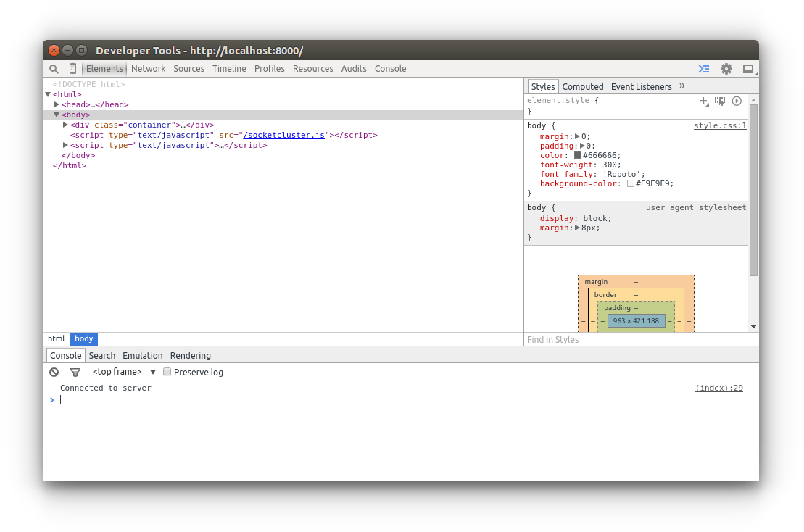Image resolution: width=804 pixels, height=532 pixels.
Task: Follow the /socketcluster.js link
Action: [x=283, y=135]
